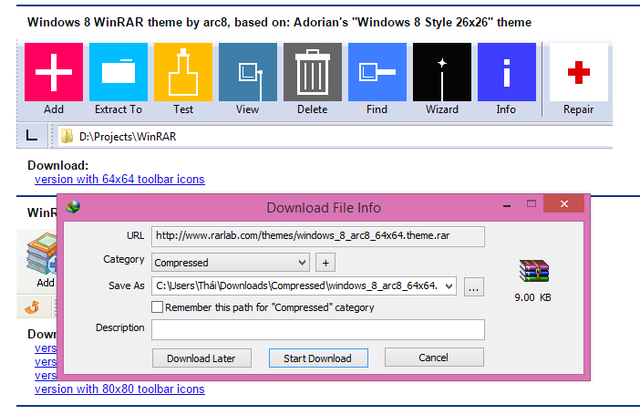This screenshot has height=415, width=640.
Task: Click the WinRAR archive file icon
Action: coord(534,271)
